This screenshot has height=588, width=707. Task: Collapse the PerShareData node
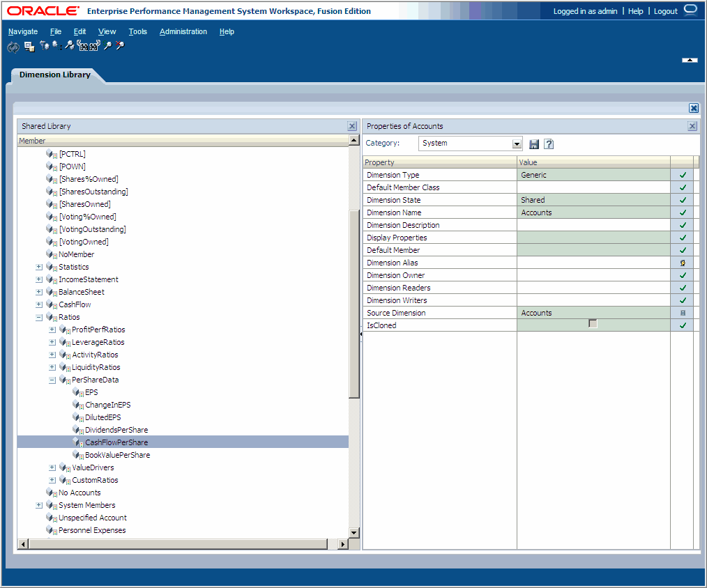click(x=52, y=380)
